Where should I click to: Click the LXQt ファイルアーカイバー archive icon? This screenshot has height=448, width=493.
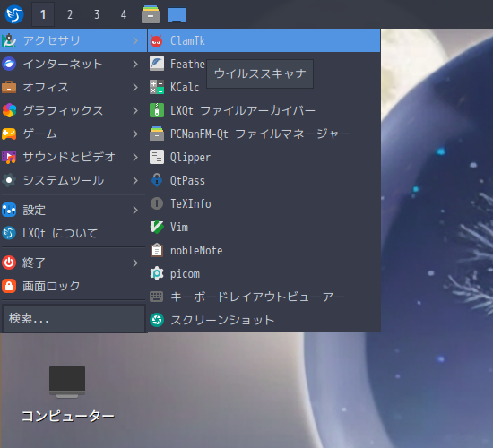[157, 110]
